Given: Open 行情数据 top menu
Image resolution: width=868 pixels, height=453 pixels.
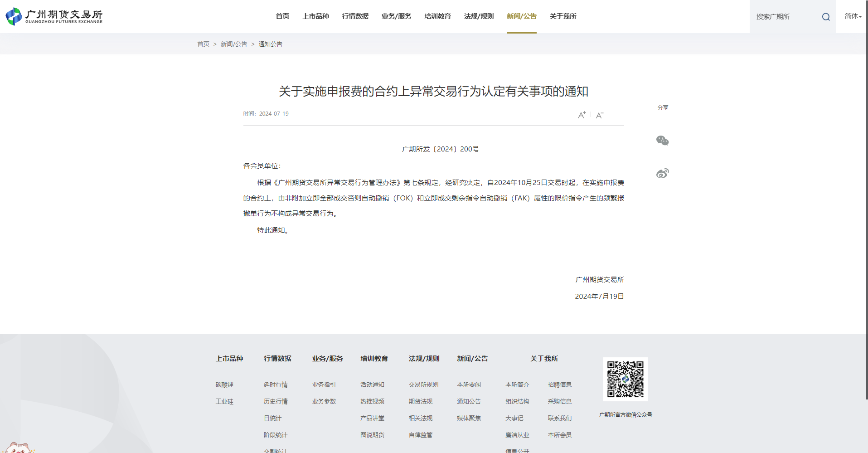Looking at the screenshot, I should pos(355,16).
